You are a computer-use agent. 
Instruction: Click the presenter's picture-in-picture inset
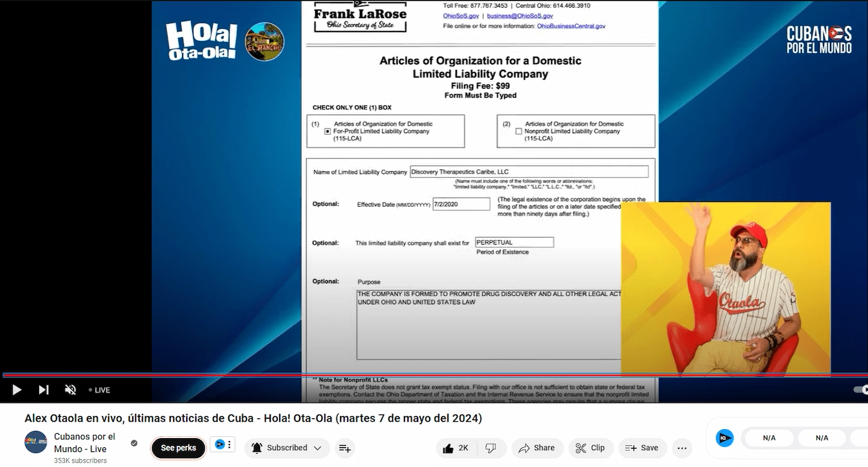click(726, 288)
